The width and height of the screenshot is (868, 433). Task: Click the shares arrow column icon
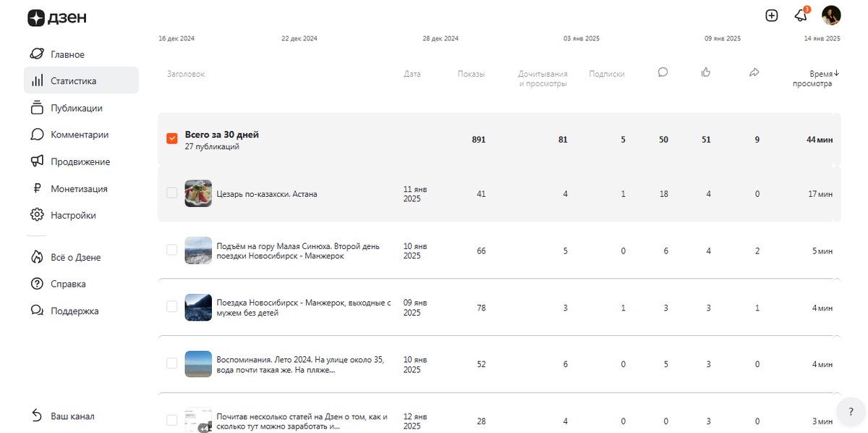[754, 72]
